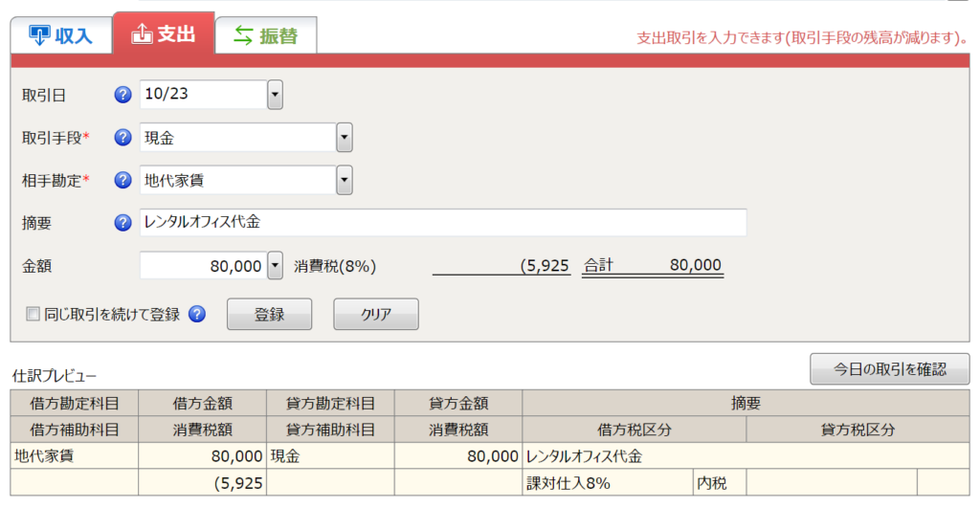Viewport: 980px width, 508px height.
Task: Select the 支出 tab
Action: [x=164, y=33]
